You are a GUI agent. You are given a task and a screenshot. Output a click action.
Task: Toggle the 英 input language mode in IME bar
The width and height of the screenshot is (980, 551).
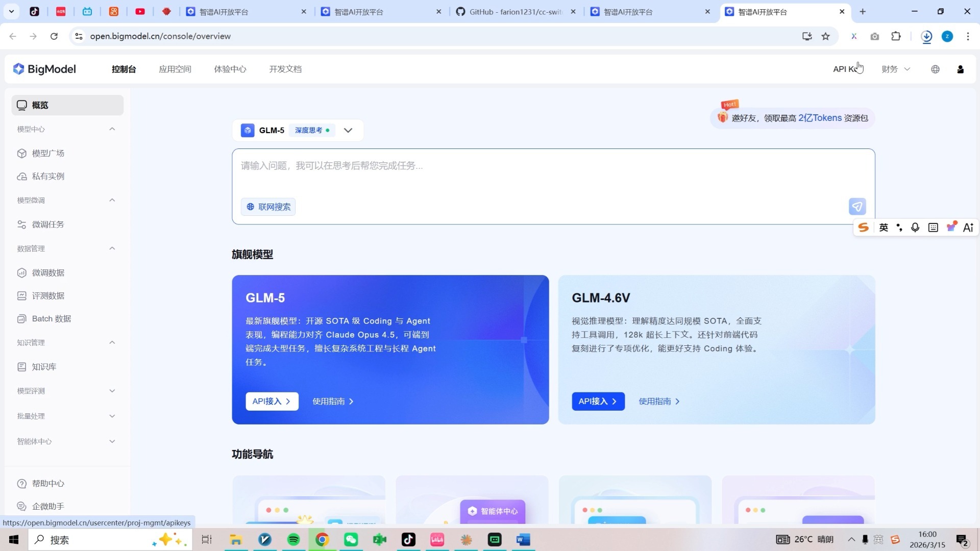[x=884, y=228]
